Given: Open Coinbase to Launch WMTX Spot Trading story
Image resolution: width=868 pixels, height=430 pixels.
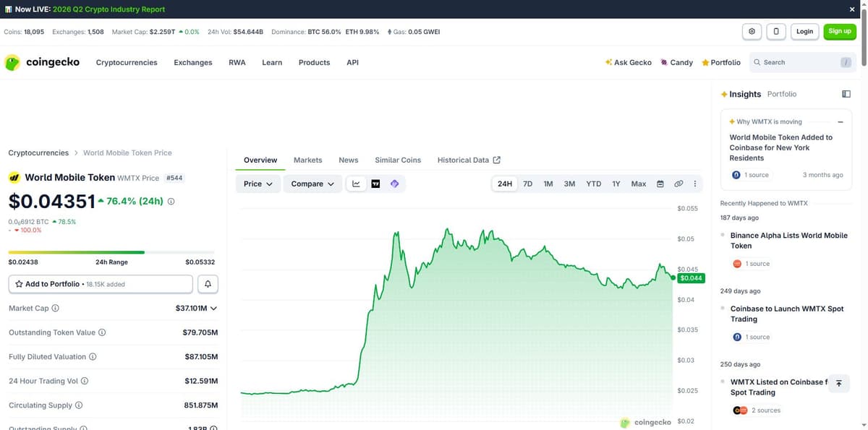Looking at the screenshot, I should tap(787, 314).
